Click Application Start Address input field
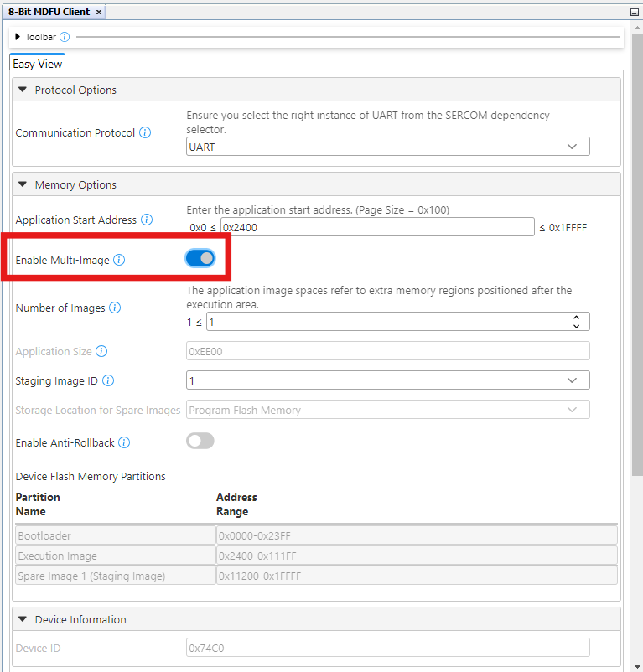This screenshot has width=643, height=672. (377, 227)
